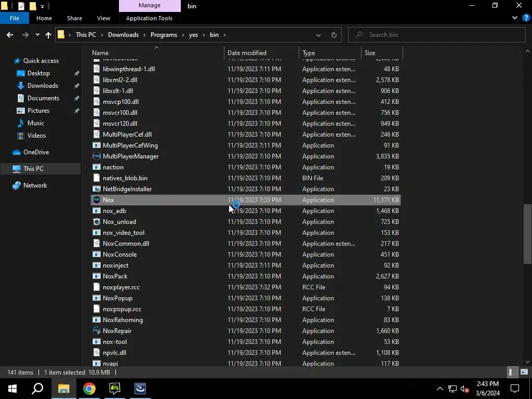Click the muted volume tray icon

point(465,389)
